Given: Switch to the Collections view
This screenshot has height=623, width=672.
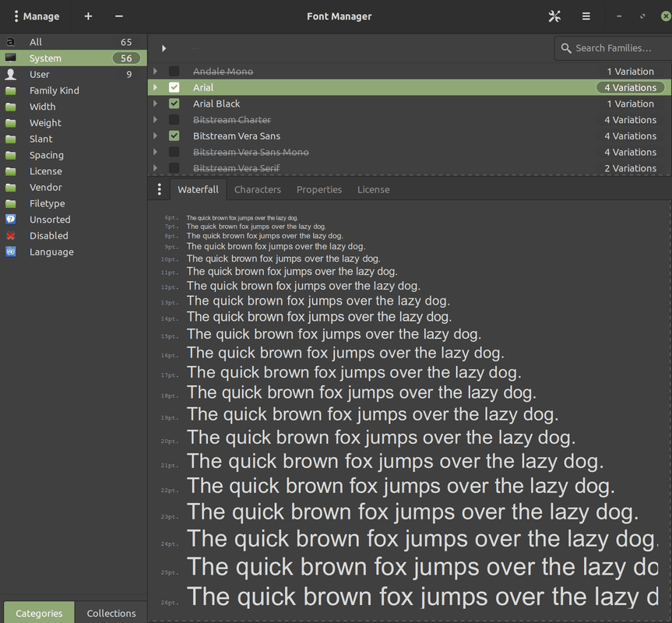Looking at the screenshot, I should (110, 613).
